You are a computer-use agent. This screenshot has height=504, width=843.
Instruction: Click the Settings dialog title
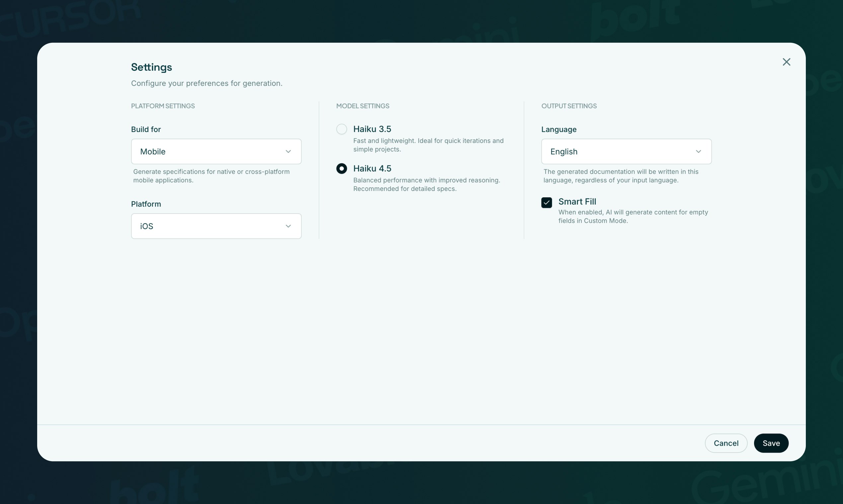click(x=151, y=67)
